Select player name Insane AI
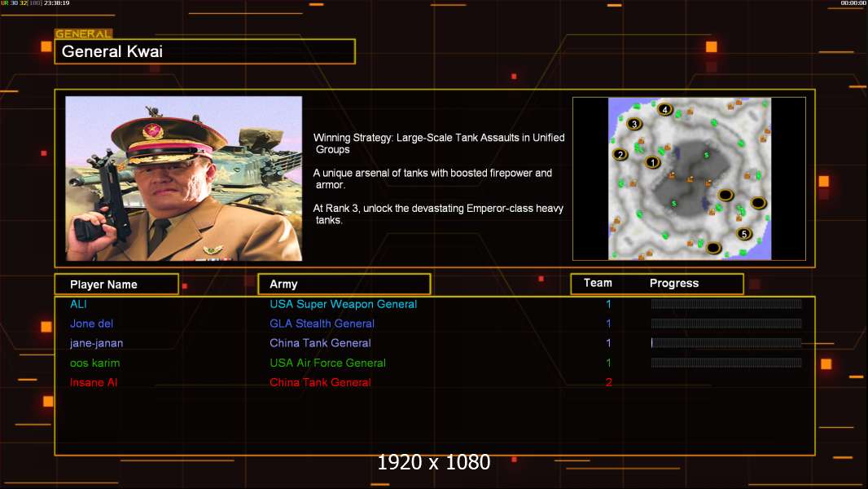The image size is (868, 489). tap(94, 382)
